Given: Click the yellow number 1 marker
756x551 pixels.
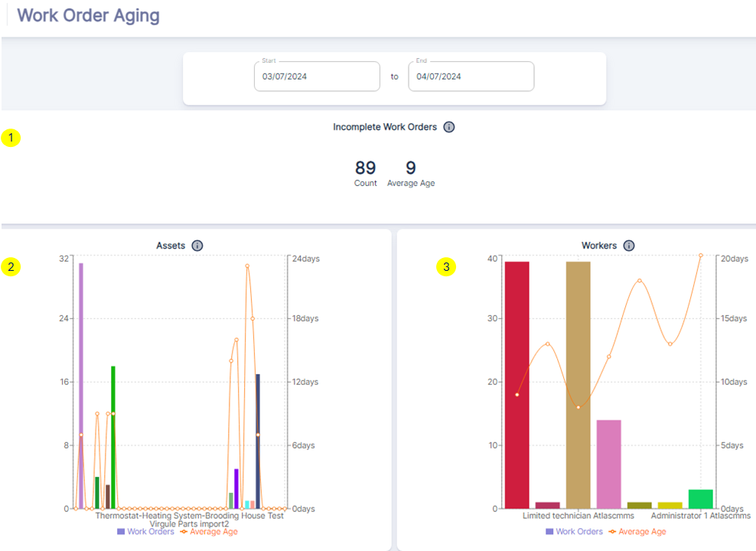Looking at the screenshot, I should pos(11,139).
